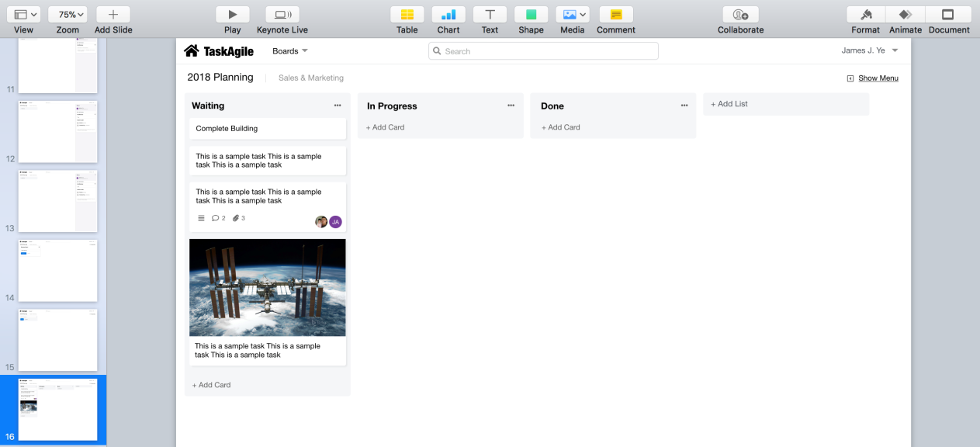Open the View options dropdown
980x447 pixels.
tap(23, 15)
